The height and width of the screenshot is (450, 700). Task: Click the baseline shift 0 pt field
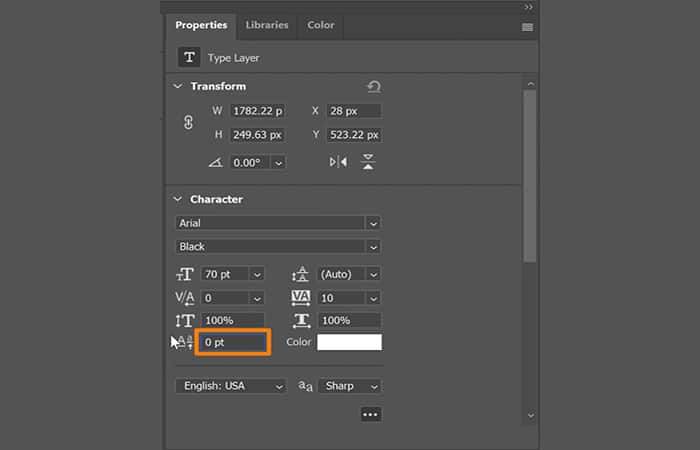[x=233, y=342]
